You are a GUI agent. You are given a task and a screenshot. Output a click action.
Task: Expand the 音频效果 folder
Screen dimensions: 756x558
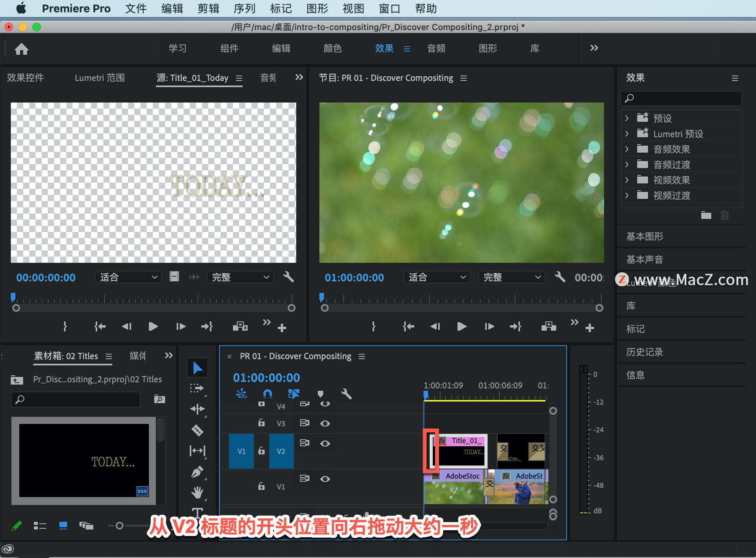click(x=627, y=149)
